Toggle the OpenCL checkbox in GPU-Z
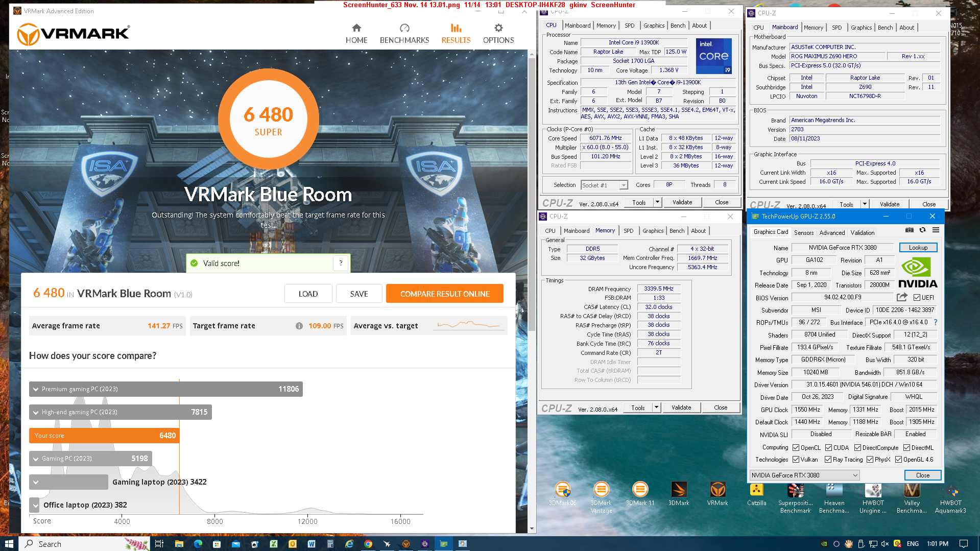The width and height of the screenshot is (980, 551). 796,447
